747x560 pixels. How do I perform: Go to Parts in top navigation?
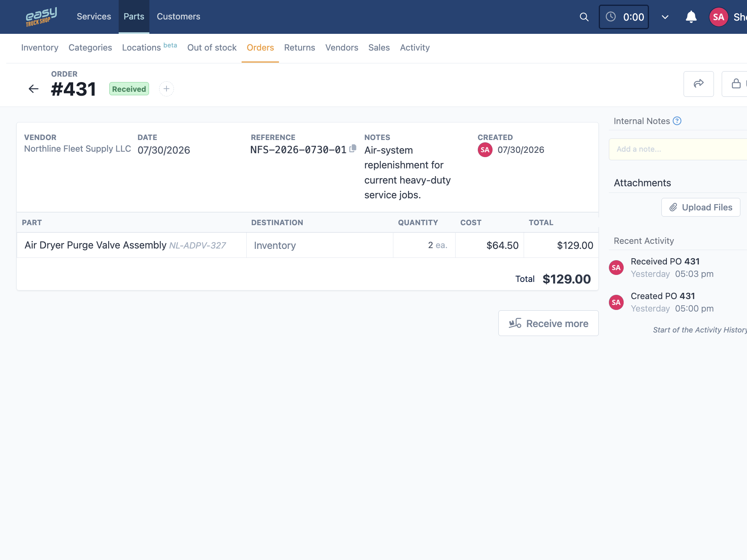point(134,16)
